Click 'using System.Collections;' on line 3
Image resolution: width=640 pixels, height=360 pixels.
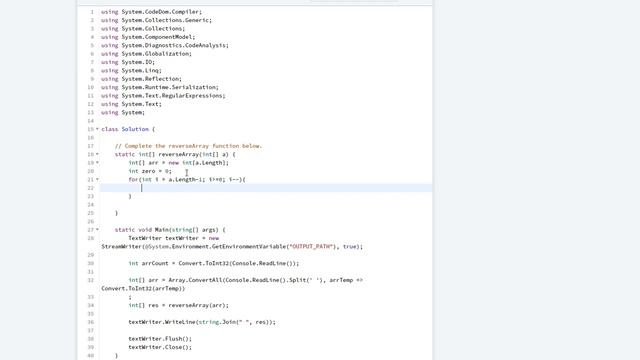click(x=143, y=29)
